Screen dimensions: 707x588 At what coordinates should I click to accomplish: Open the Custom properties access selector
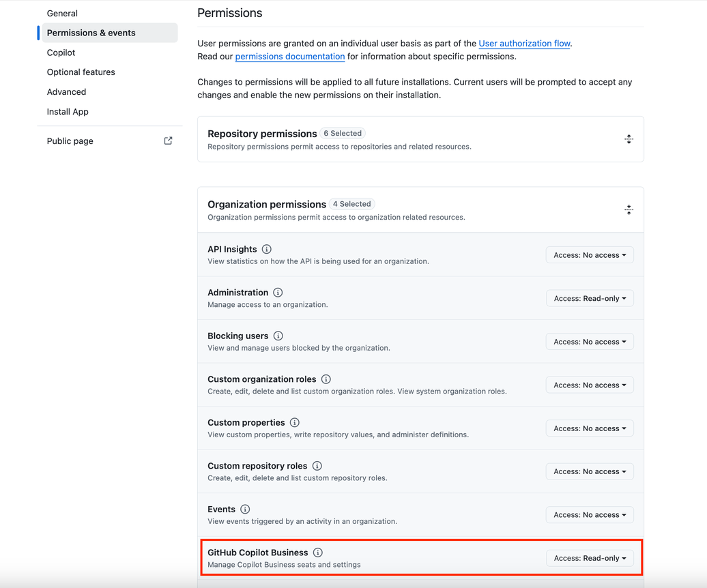[x=589, y=428]
